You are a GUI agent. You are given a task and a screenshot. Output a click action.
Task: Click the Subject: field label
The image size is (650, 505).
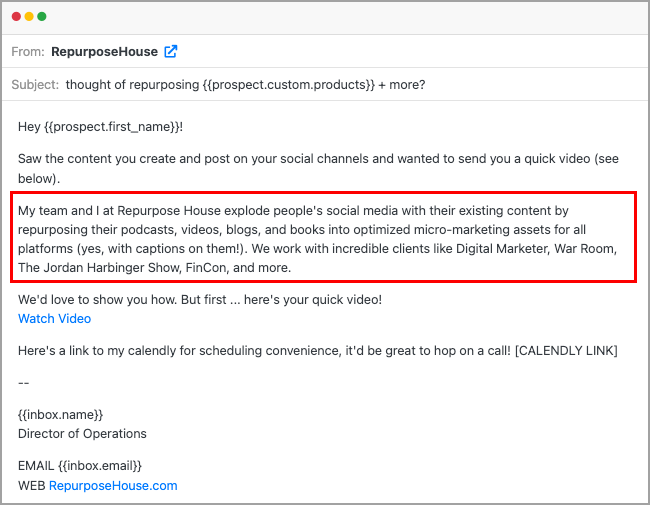click(x=35, y=85)
